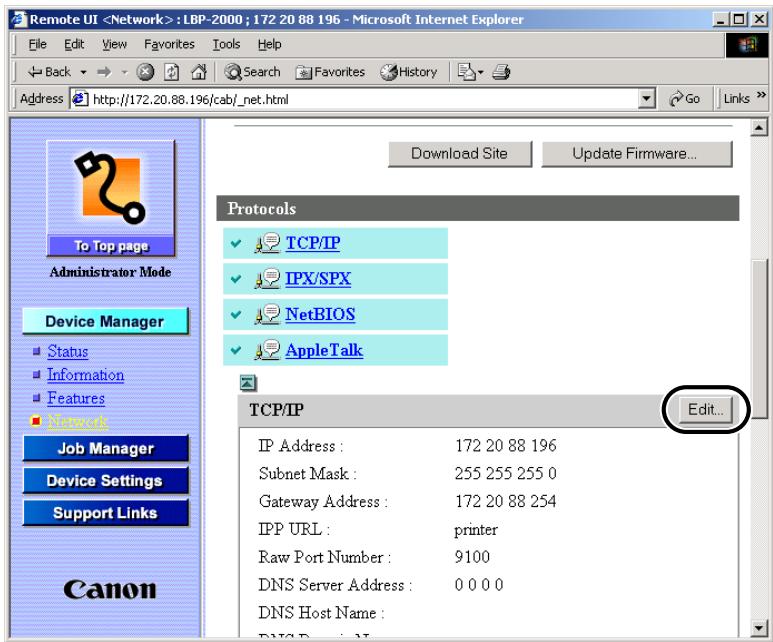Click the AppleTalk network icon
This screenshot has height=642, width=773.
coord(267,350)
